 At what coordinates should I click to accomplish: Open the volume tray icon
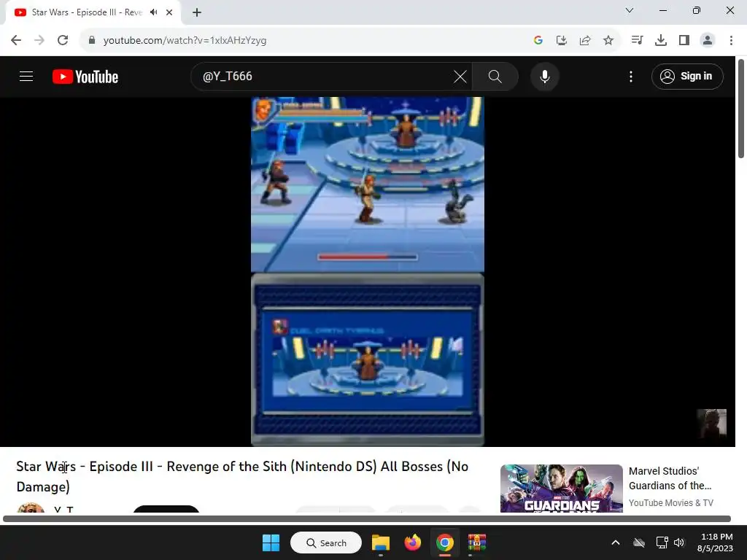pos(679,542)
